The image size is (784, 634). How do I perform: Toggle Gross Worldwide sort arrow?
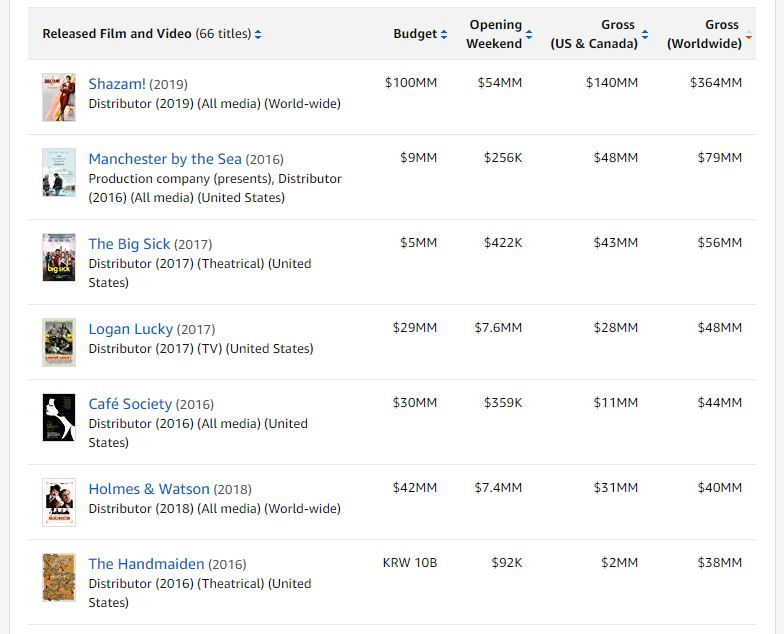[x=749, y=34]
